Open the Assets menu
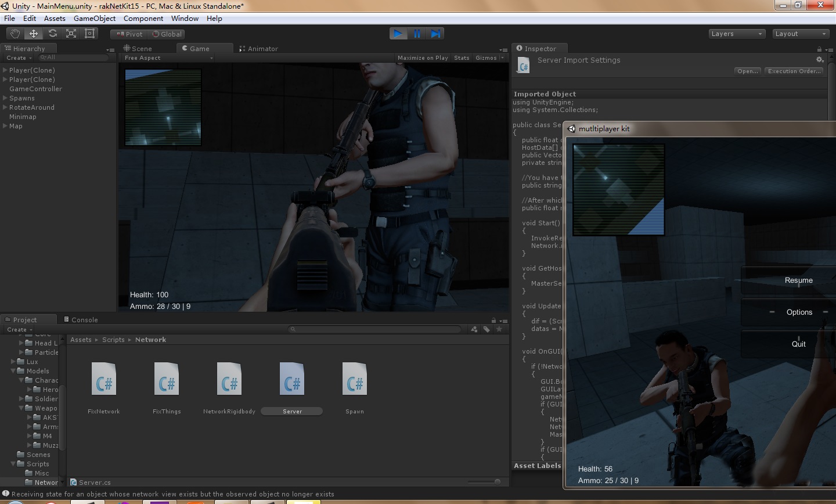This screenshot has height=504, width=836. [55, 18]
